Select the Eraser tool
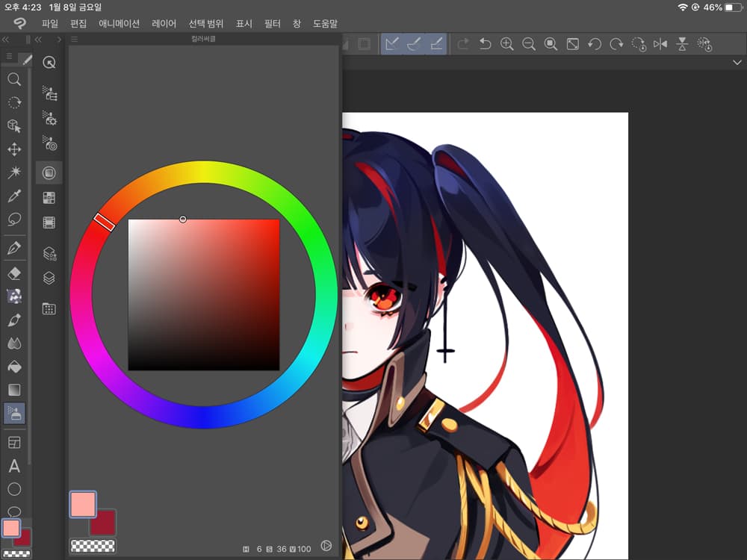The image size is (747, 560). [x=14, y=273]
